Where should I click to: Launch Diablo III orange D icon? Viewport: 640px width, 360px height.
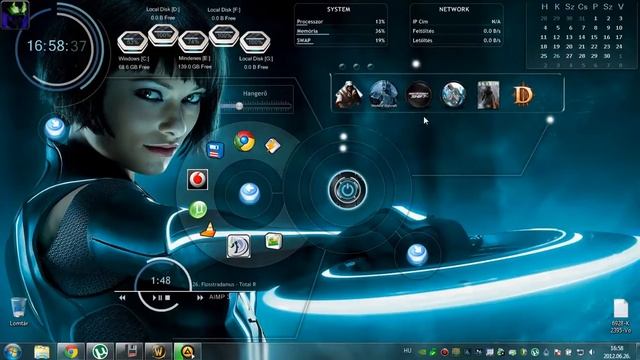(x=523, y=95)
